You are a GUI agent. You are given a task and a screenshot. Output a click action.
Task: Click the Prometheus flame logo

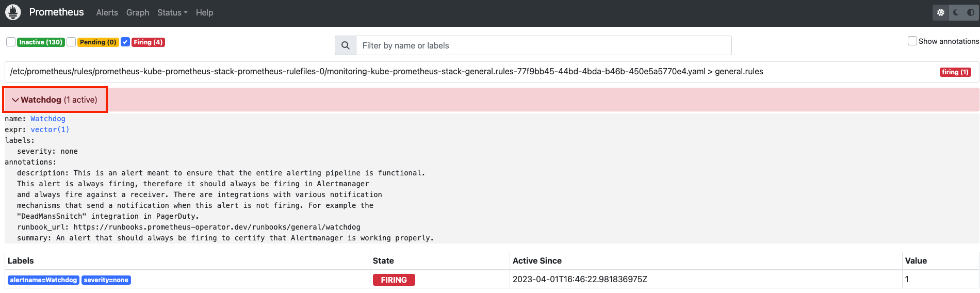tap(13, 12)
